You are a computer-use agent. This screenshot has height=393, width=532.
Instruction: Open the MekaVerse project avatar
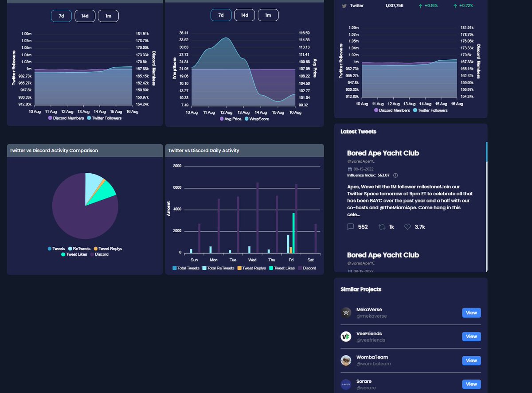[x=346, y=312]
